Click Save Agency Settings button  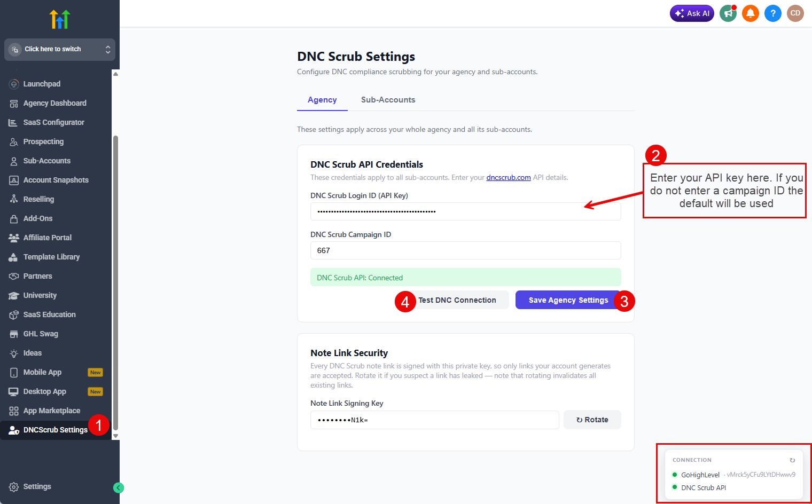pyautogui.click(x=568, y=300)
